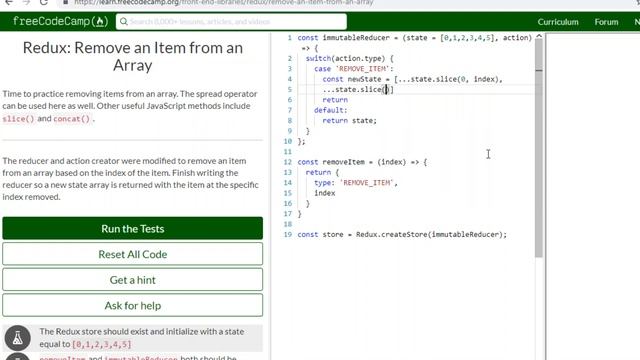The height and width of the screenshot is (360, 640).
Task: Click the [0,1,2,3,4,5] test value
Action: (x=102, y=344)
